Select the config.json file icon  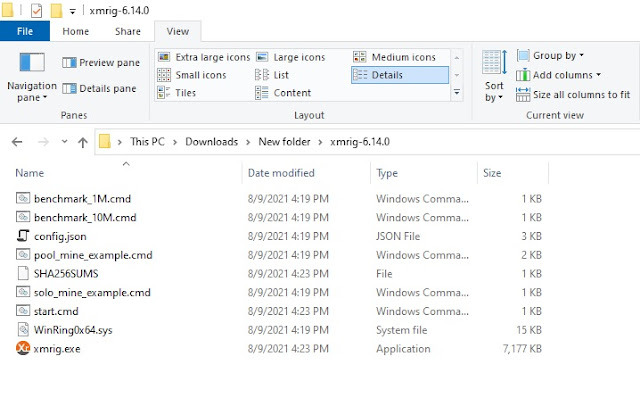(23, 236)
